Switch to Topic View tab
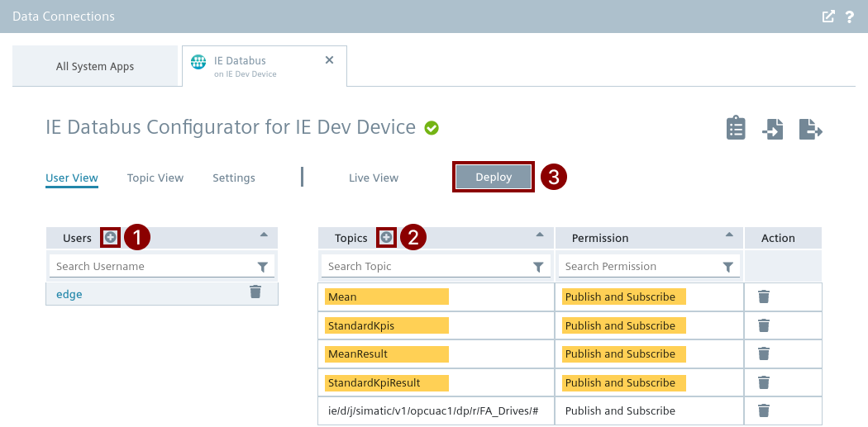 point(155,178)
